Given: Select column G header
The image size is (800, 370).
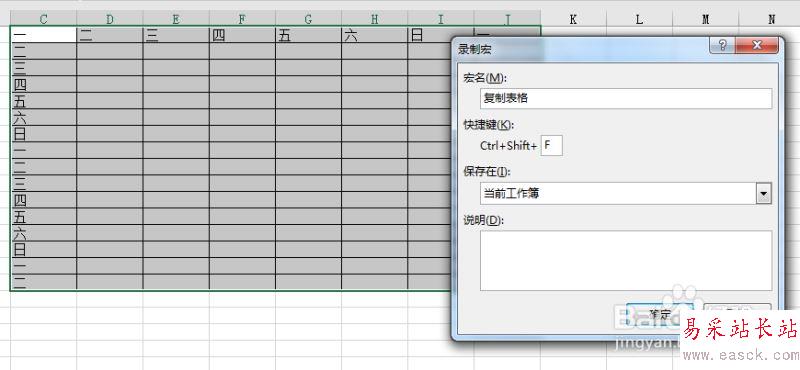Looking at the screenshot, I should pos(308,19).
